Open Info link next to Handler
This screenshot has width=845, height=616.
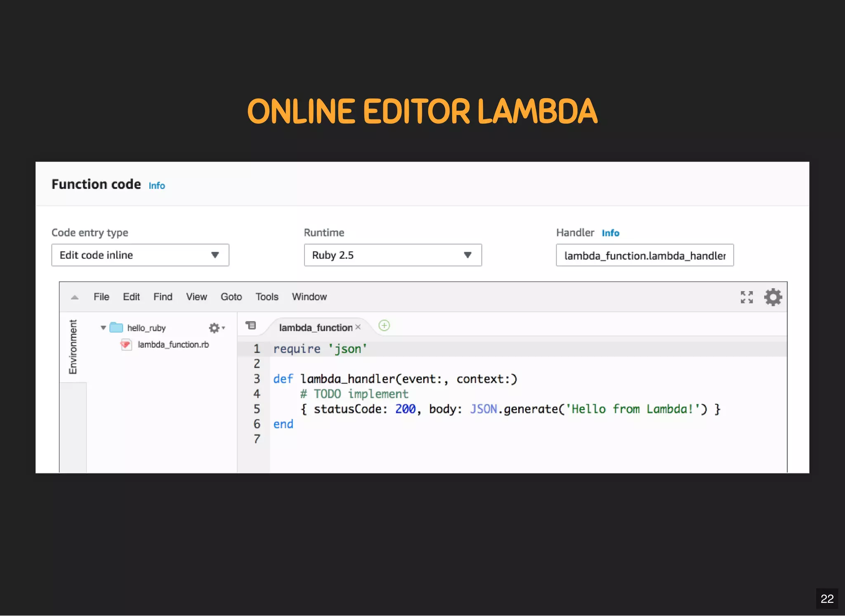coord(610,233)
